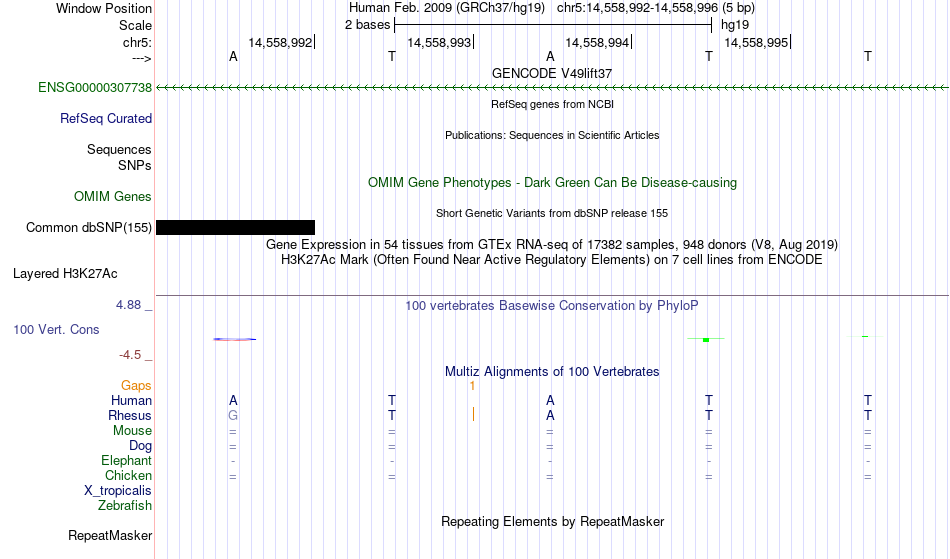Select the Rhesus species label
The height and width of the screenshot is (559, 950).
point(130,416)
